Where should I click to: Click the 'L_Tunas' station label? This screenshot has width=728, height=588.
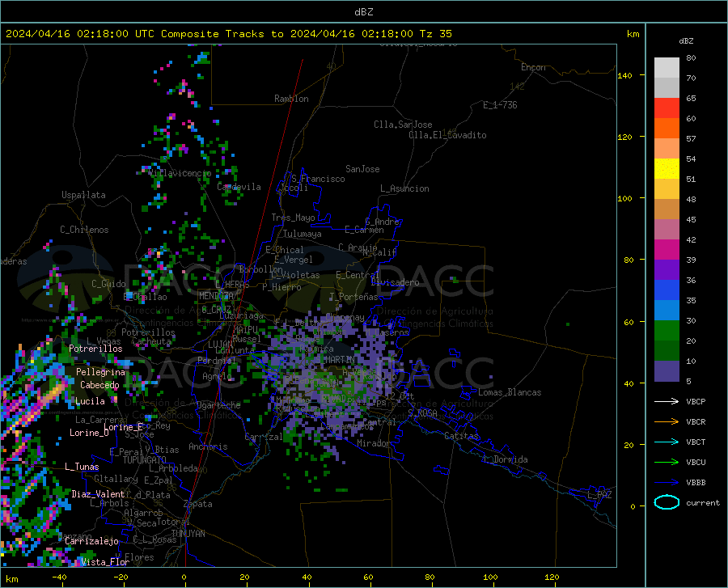coord(82,467)
